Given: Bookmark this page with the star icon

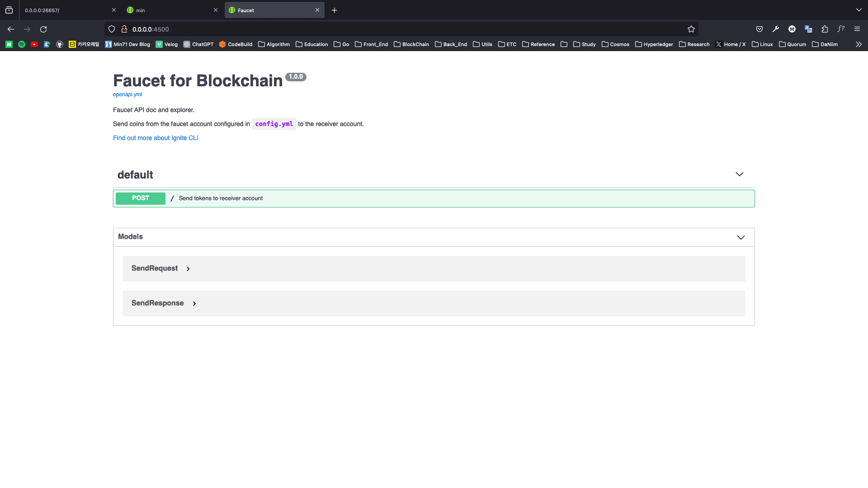Looking at the screenshot, I should pos(691,29).
